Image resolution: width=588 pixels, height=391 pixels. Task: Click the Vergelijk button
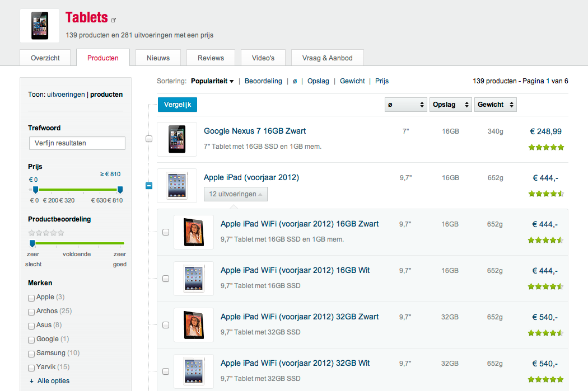coord(178,105)
